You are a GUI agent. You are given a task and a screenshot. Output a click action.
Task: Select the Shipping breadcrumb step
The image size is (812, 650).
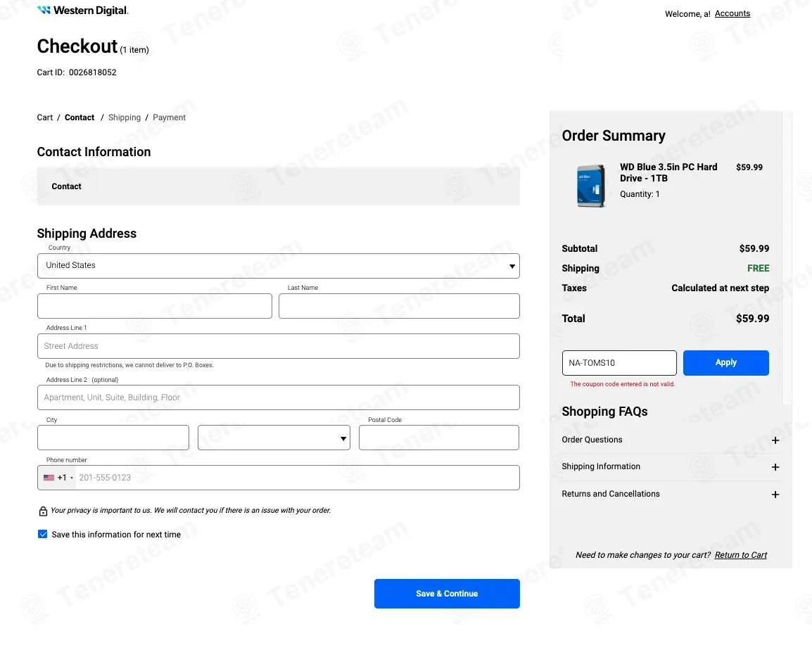tap(125, 117)
